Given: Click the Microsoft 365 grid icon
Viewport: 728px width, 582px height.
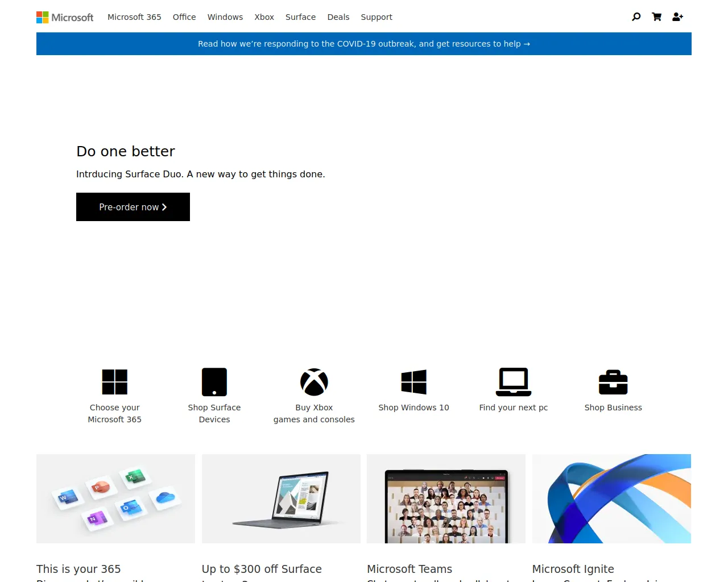Looking at the screenshot, I should pos(114,382).
